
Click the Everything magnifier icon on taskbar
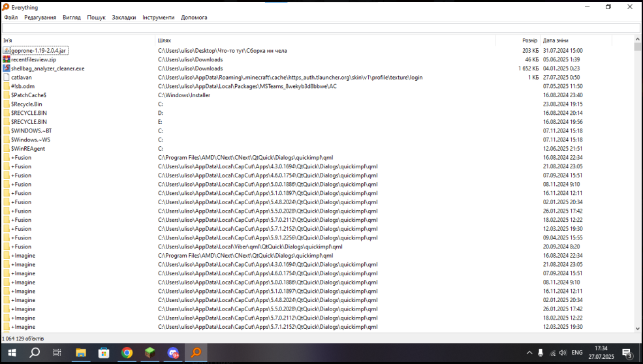click(196, 352)
